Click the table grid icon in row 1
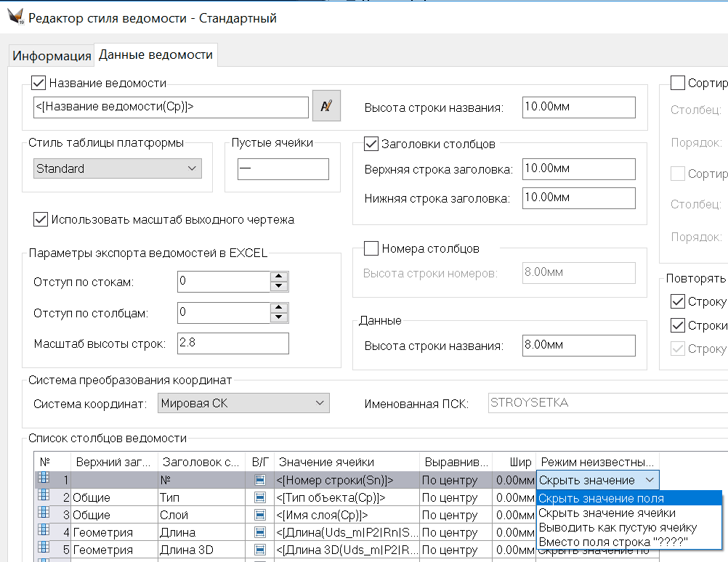728x562 pixels. (43, 478)
